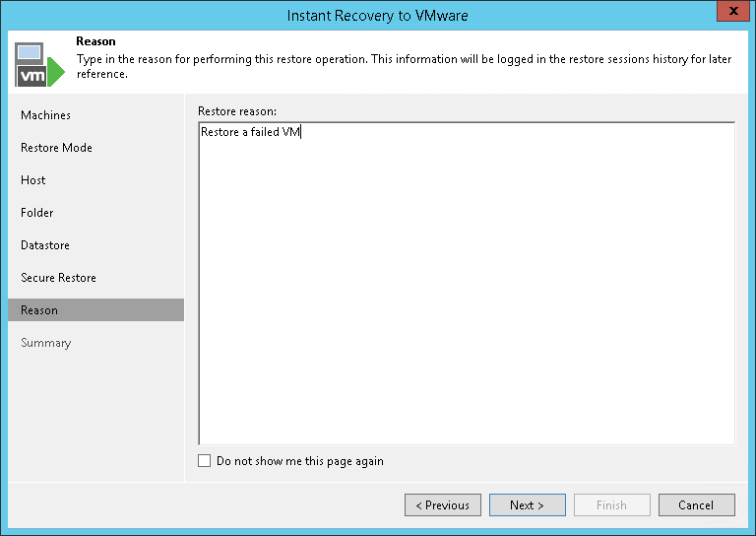756x536 pixels.
Task: Click the header description about restore sessions history
Action: (404, 67)
